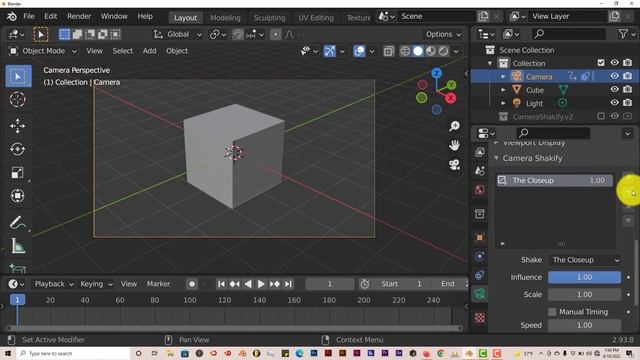Click the current frame number field

point(329,284)
